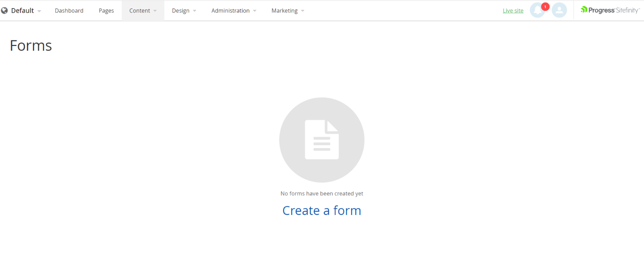The height and width of the screenshot is (261, 644).
Task: Expand the Marketing dropdown menu
Action: 288,11
